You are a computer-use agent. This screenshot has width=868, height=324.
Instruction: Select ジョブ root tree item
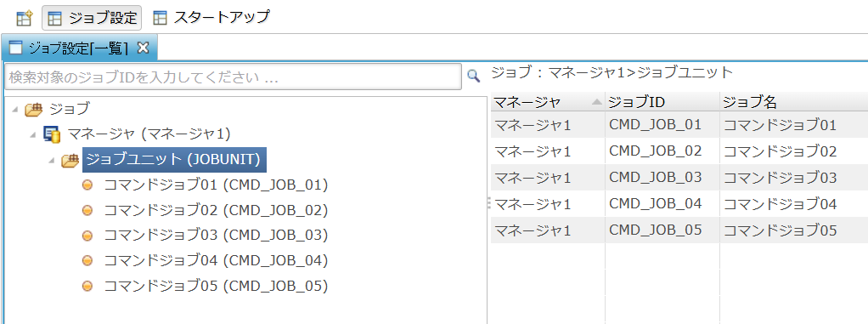[x=69, y=109]
